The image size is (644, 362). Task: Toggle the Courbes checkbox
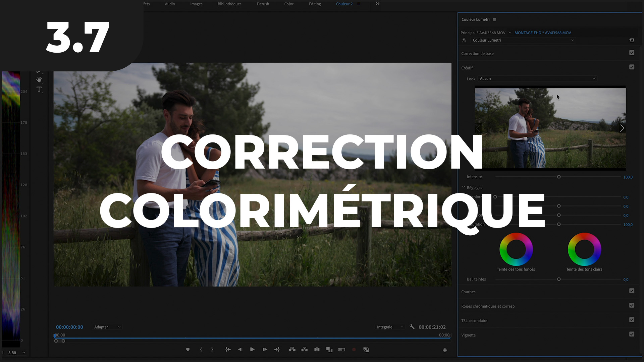click(632, 291)
